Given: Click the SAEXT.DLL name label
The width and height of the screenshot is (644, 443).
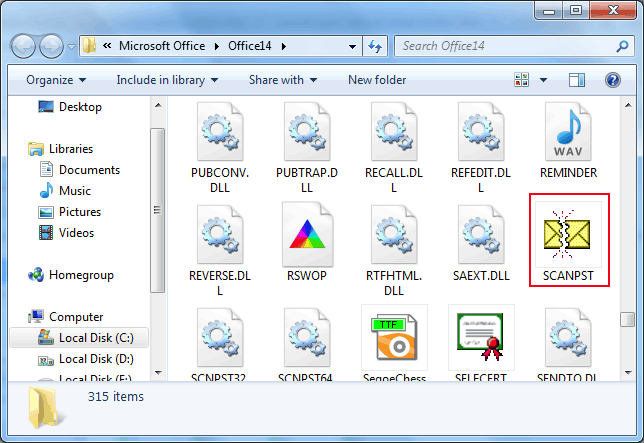Looking at the screenshot, I should tap(481, 275).
